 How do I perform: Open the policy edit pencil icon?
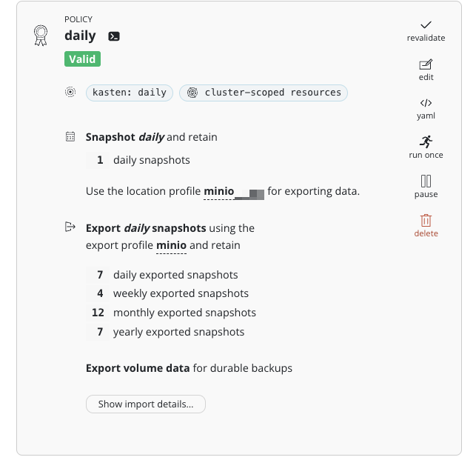pos(426,64)
